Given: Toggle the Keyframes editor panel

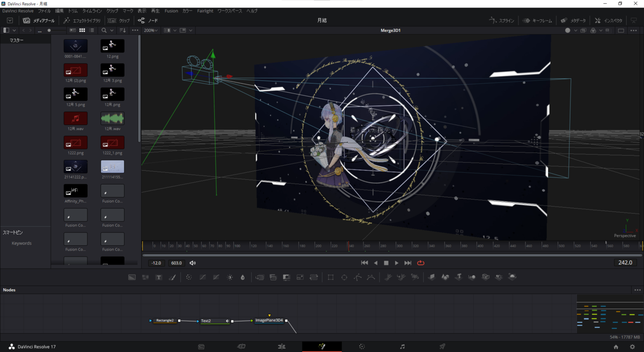Looking at the screenshot, I should coord(537,20).
